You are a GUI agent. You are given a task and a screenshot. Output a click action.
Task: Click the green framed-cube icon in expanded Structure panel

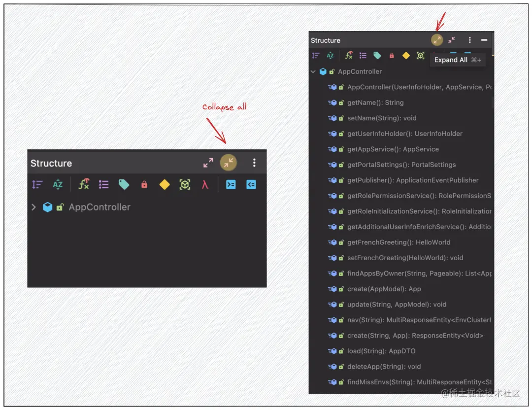(x=420, y=56)
